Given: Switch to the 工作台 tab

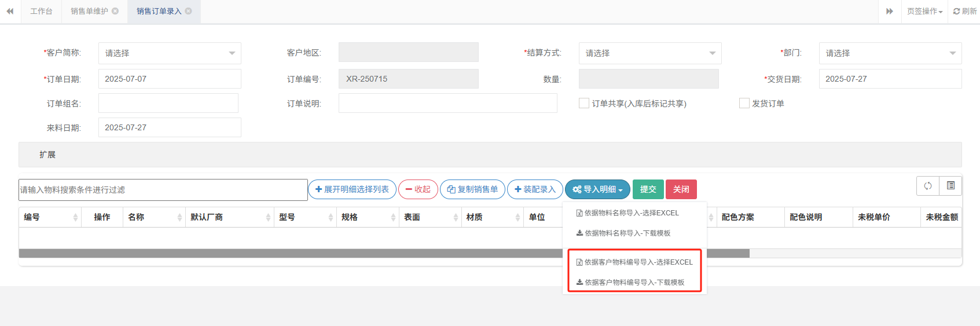Looking at the screenshot, I should tap(41, 12).
